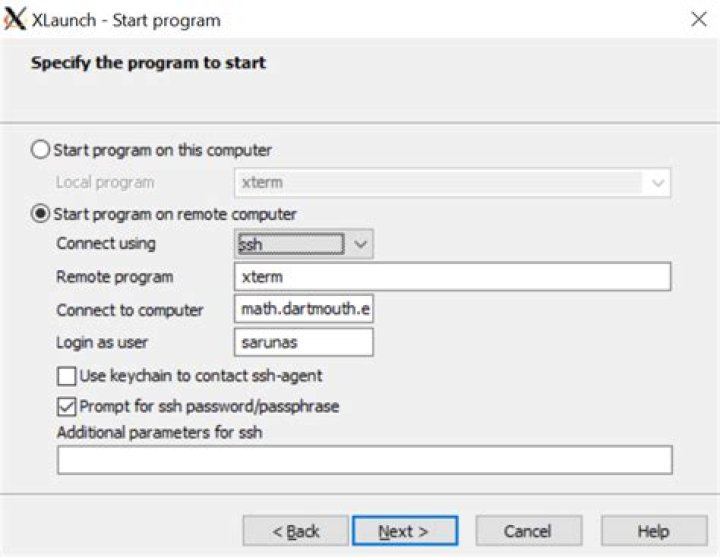
Task: Cancel the XLaunch wizard
Action: (529, 531)
